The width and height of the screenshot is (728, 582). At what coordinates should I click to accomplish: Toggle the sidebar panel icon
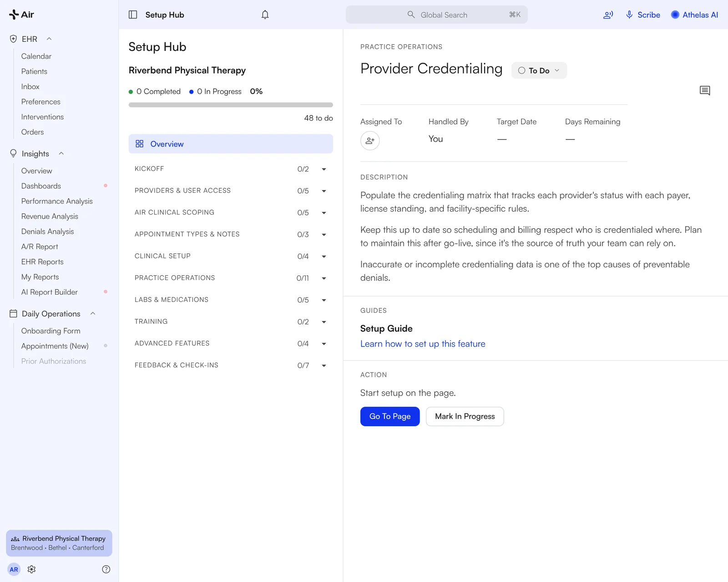133,15
